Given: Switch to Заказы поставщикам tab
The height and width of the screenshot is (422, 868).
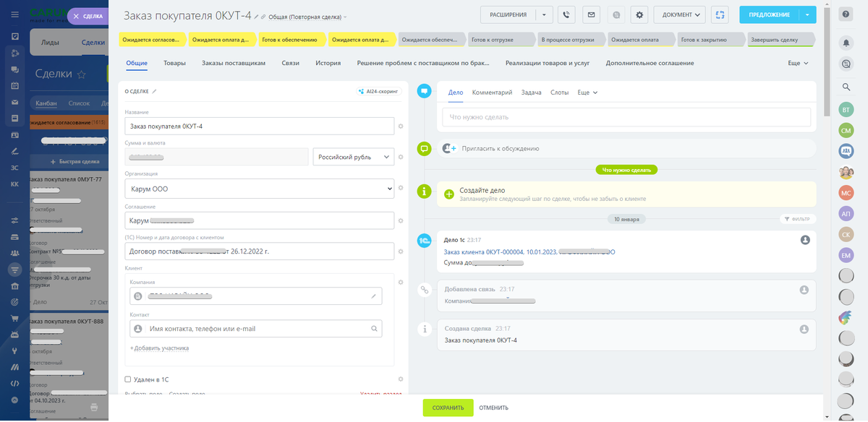Looking at the screenshot, I should (x=234, y=63).
